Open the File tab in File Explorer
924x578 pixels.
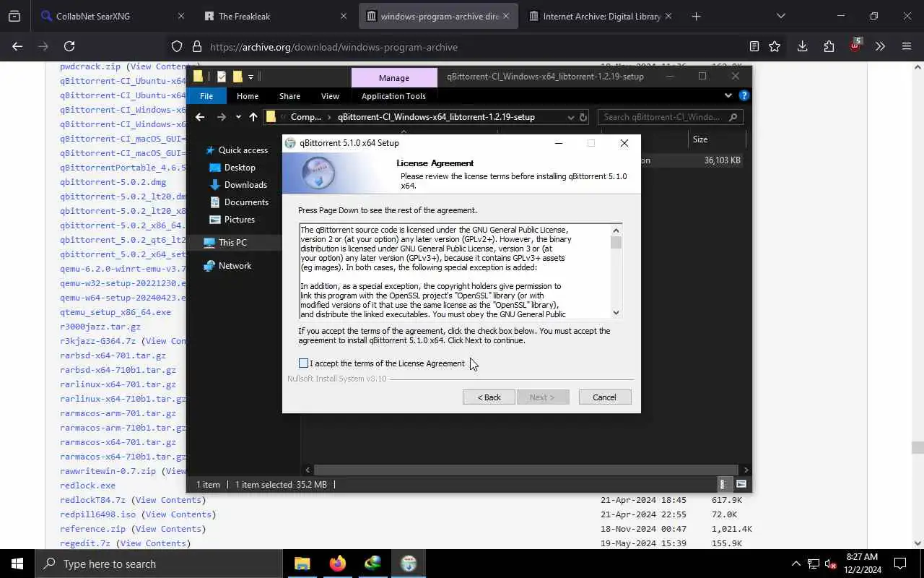tap(206, 96)
